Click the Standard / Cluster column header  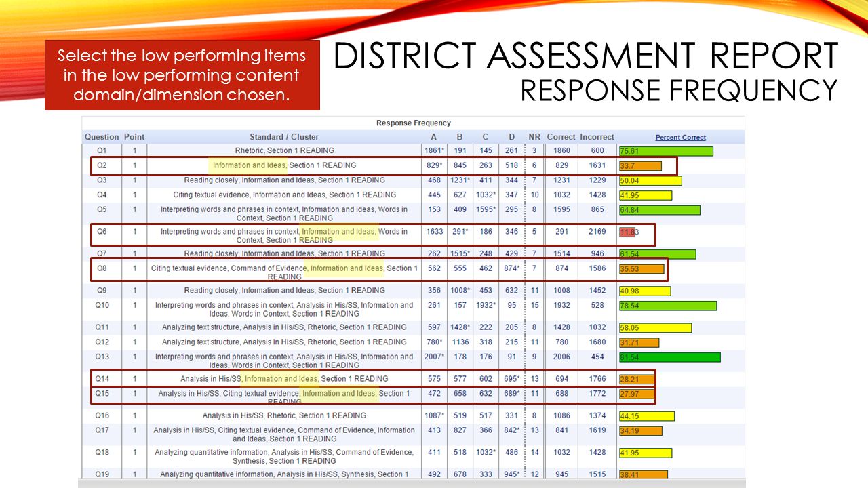click(284, 137)
